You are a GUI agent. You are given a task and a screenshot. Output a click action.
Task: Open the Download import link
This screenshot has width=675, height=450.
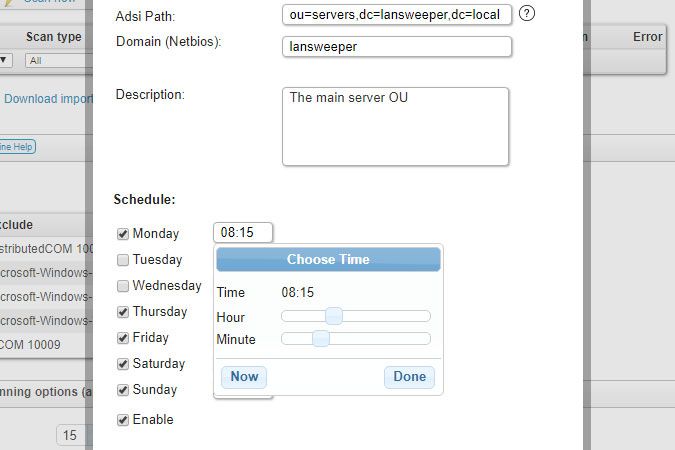tap(48, 99)
